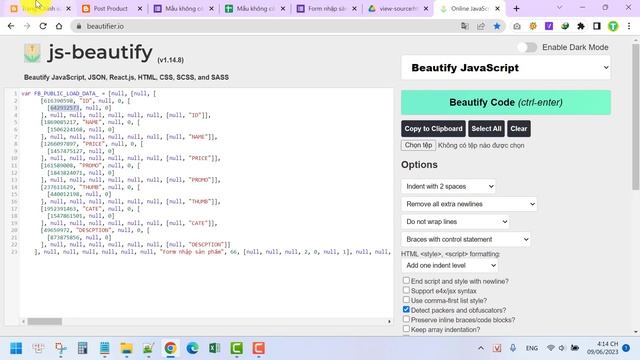Reload the beautifier.io page

(x=43, y=26)
